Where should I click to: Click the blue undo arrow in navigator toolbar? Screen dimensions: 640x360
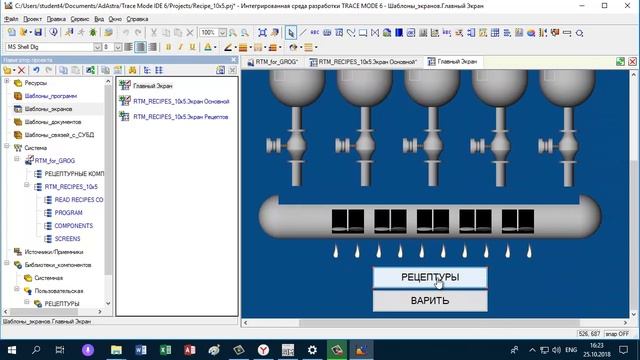36,70
